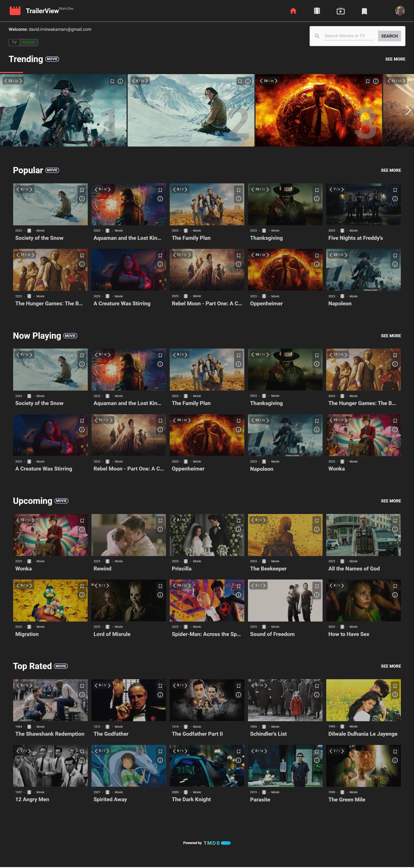Click the magnifier icon in the search box

coord(317,36)
